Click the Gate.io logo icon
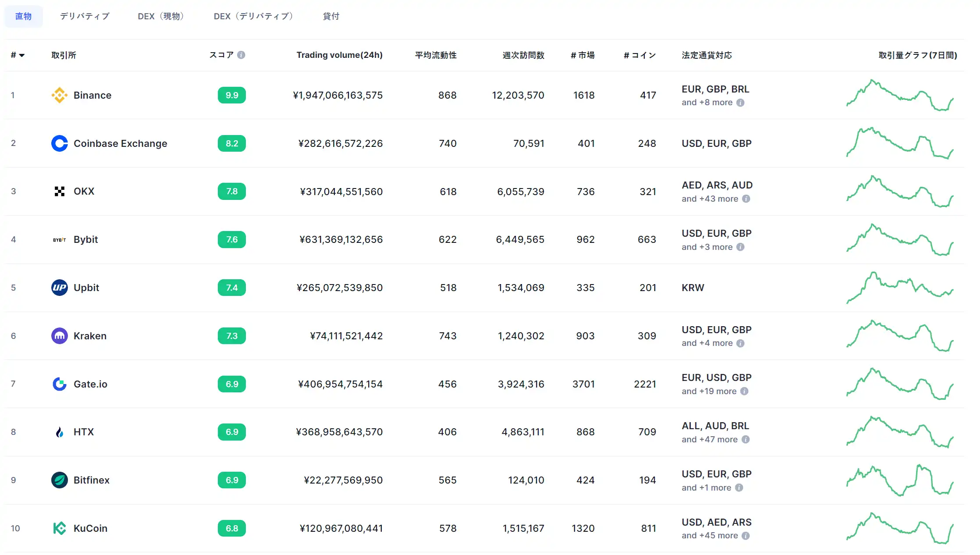Screen dimensions: 980x555 [59, 384]
